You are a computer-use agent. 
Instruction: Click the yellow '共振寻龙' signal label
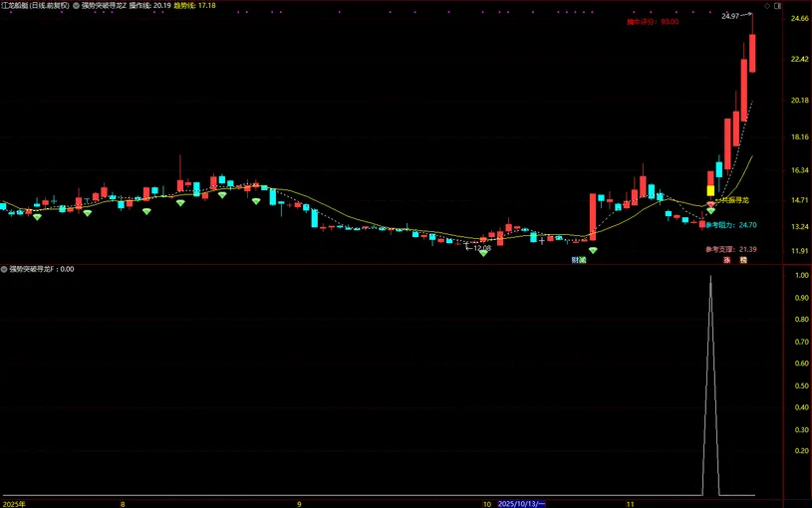pos(735,200)
